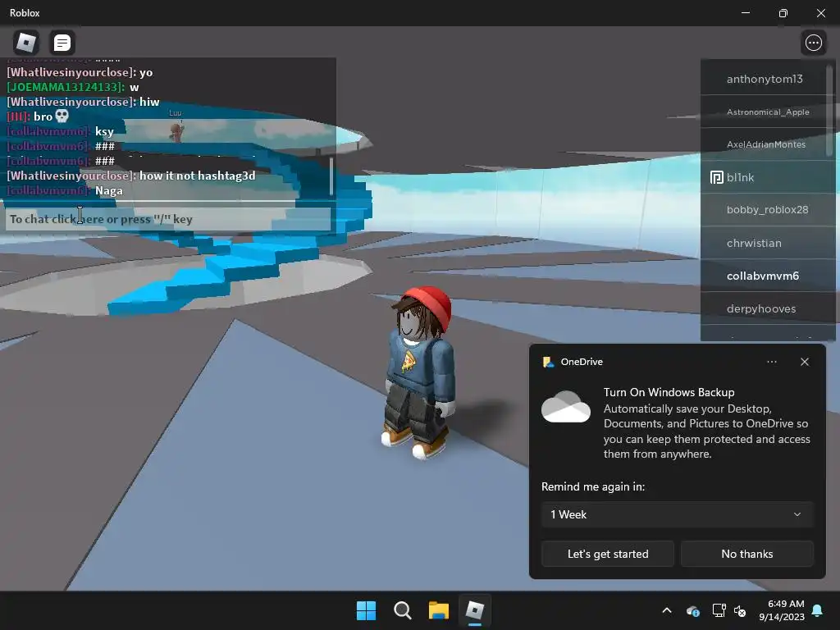Click the Whatlivesinyourclose username saying yo
The height and width of the screenshot is (630, 840).
71,72
